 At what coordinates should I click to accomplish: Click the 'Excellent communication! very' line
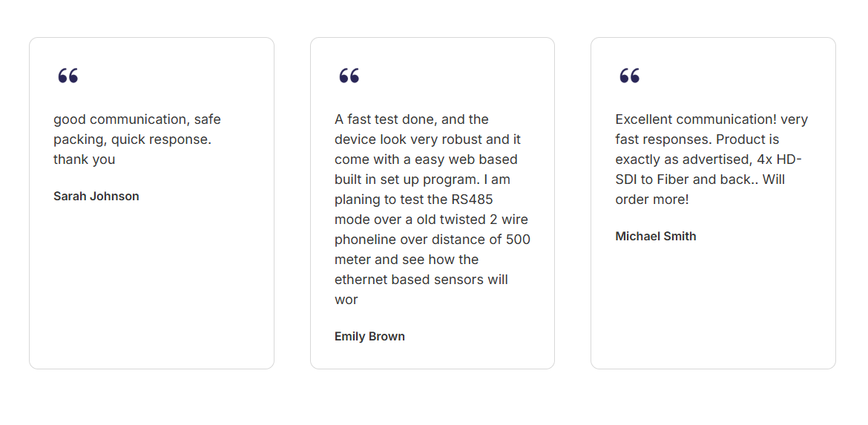point(712,119)
